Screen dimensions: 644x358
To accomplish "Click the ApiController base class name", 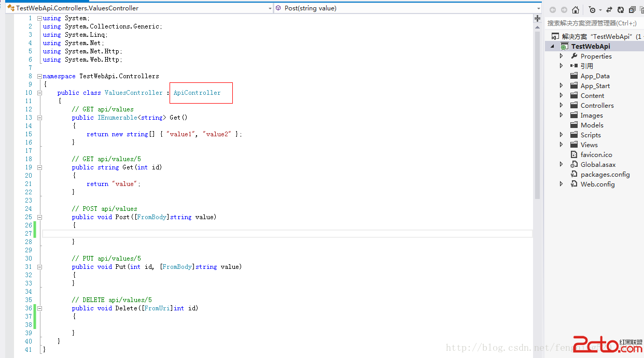I will pyautogui.click(x=197, y=93).
